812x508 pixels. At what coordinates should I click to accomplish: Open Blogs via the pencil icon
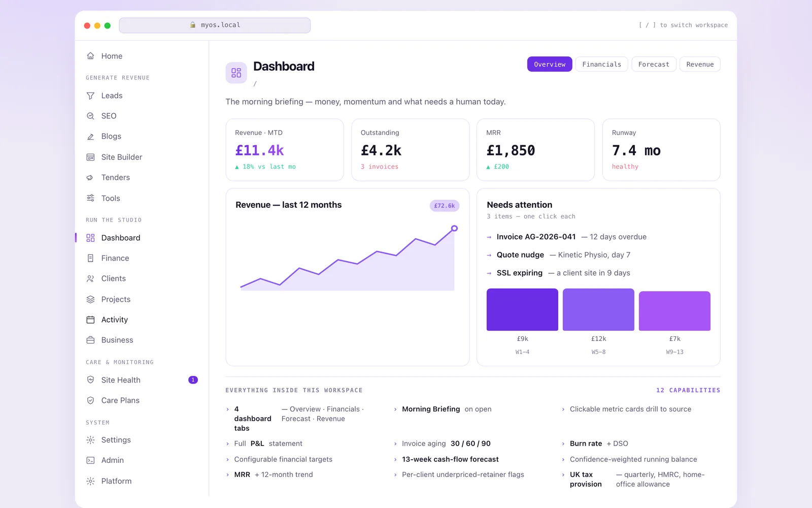click(90, 137)
